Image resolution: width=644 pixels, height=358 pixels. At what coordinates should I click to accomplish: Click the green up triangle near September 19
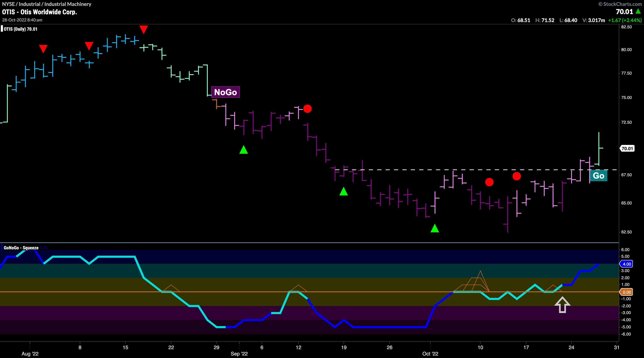(343, 191)
